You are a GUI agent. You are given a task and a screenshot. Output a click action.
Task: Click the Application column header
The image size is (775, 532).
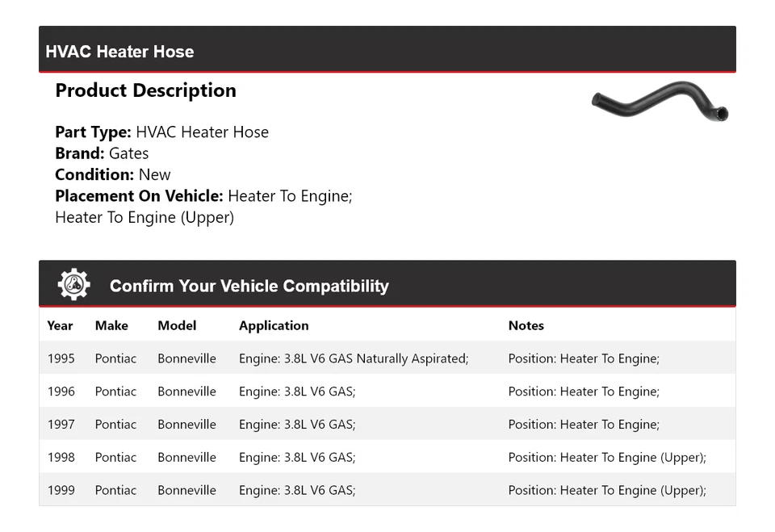coord(274,325)
